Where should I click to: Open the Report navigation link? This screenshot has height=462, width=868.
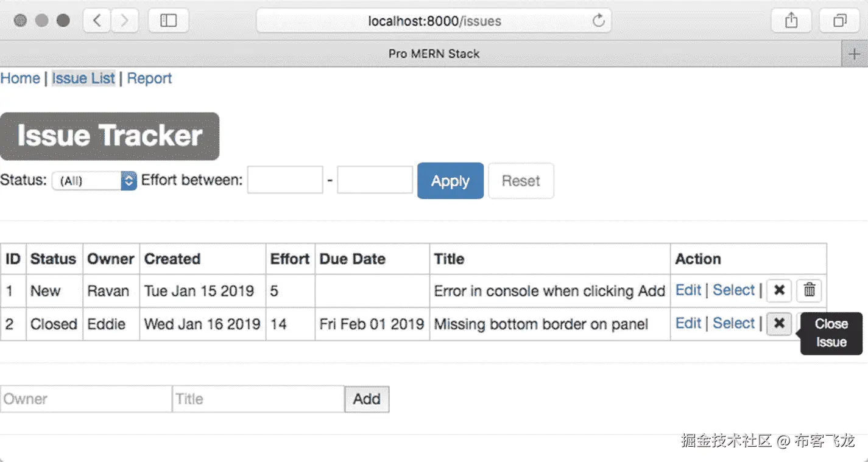click(149, 79)
